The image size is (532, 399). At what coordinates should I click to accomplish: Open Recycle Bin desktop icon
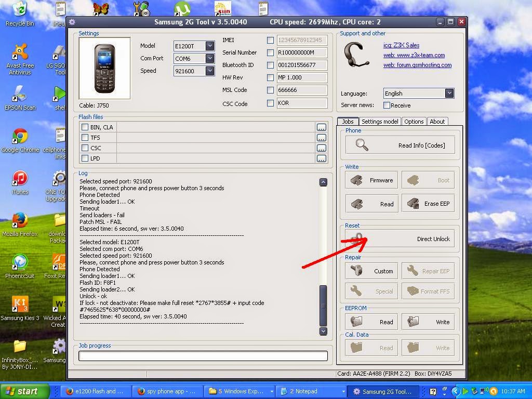pos(20,14)
